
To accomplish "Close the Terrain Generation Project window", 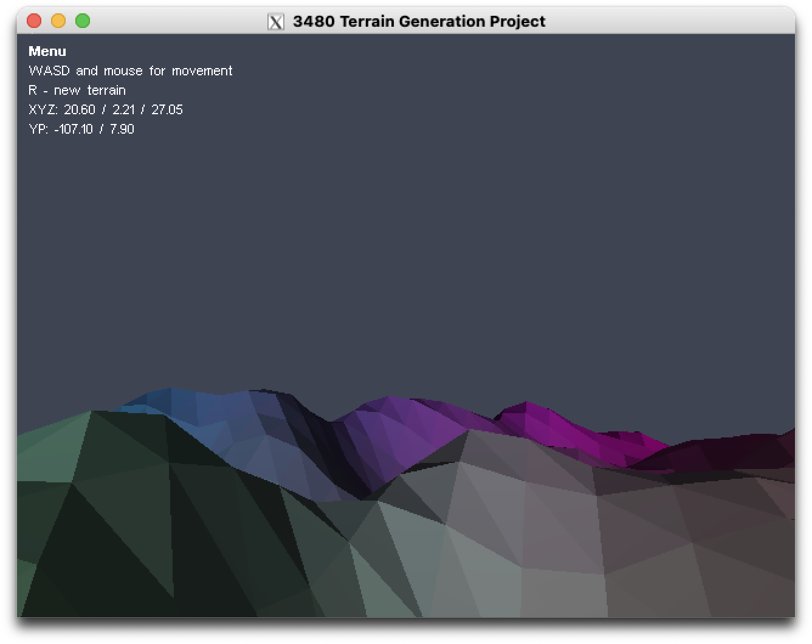I will click(x=34, y=21).
